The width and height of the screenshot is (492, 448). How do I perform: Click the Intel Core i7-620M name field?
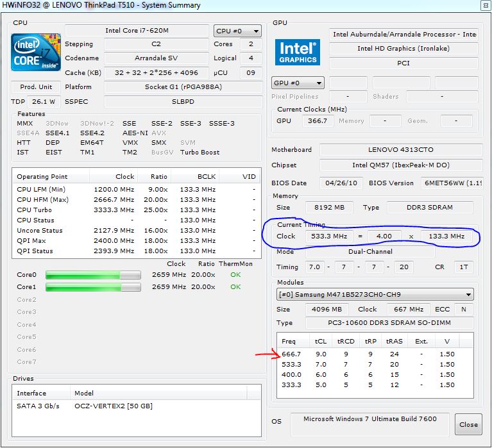(137, 30)
